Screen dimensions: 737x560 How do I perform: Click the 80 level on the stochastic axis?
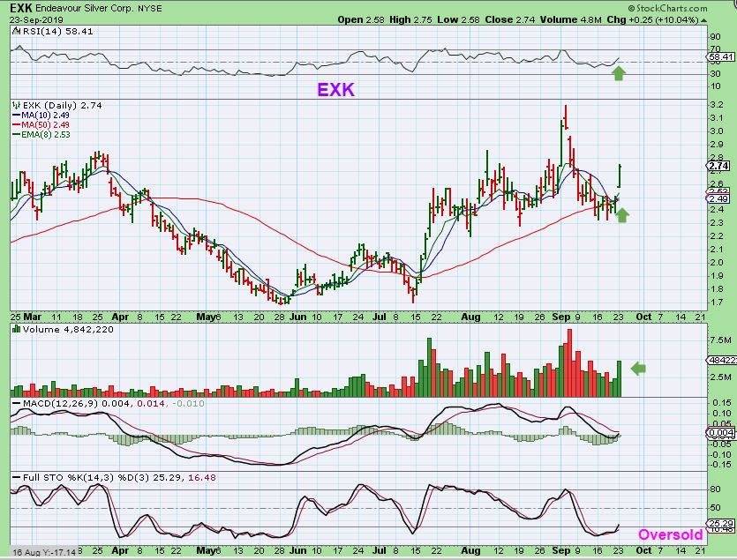[x=716, y=489]
